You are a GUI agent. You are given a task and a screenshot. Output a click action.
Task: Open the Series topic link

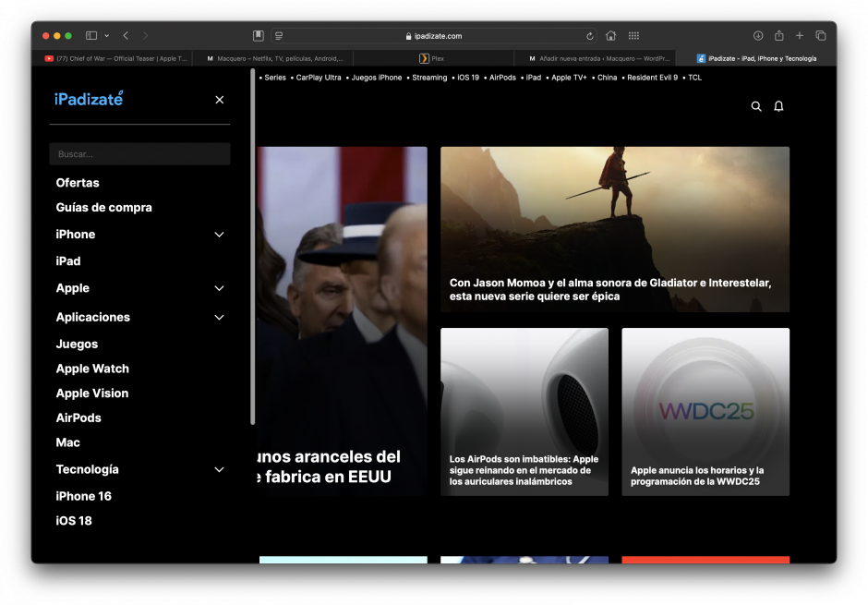click(x=275, y=78)
